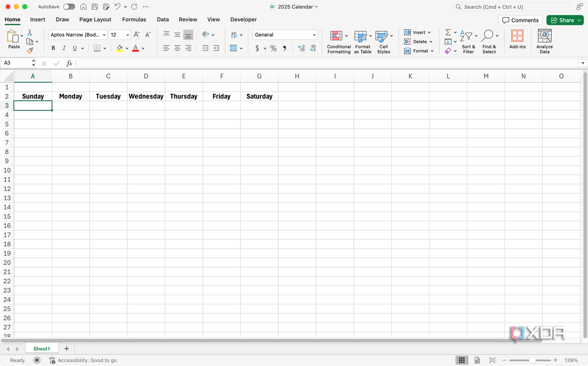Click the Cut scissors icon

pos(30,32)
